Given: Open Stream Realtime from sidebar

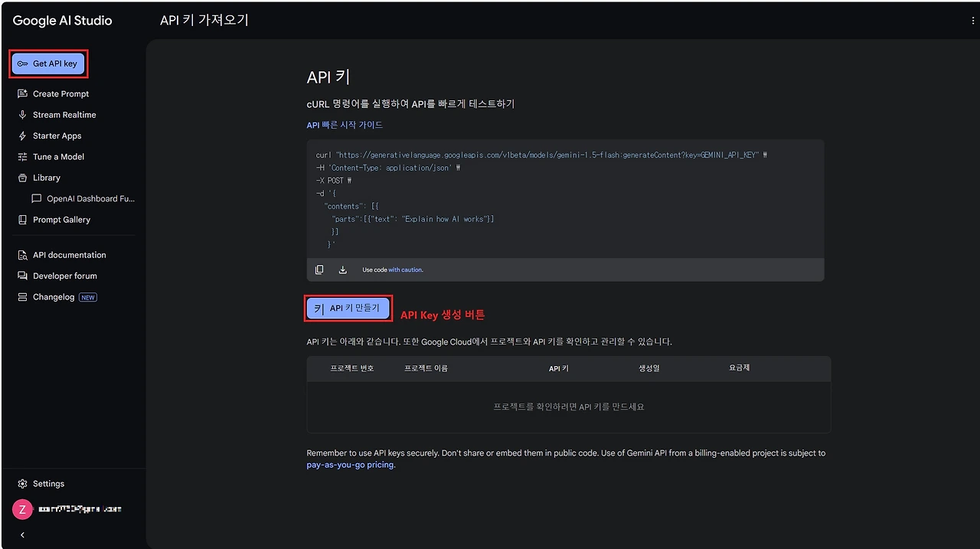Looking at the screenshot, I should [64, 115].
